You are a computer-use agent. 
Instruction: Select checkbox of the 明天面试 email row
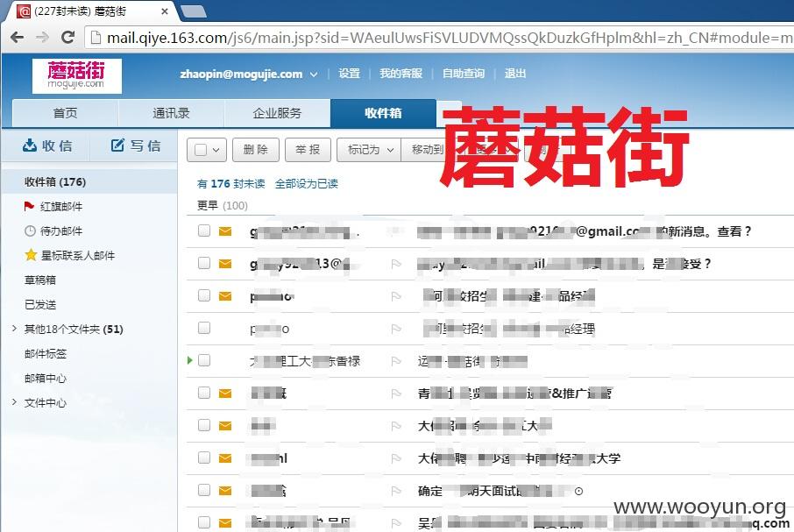coord(204,490)
